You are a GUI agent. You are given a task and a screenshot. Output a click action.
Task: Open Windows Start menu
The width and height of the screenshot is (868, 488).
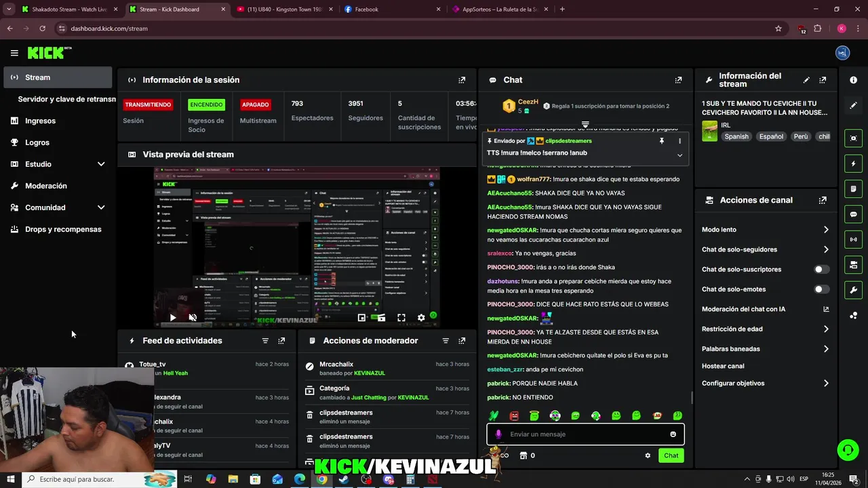pos(11,479)
